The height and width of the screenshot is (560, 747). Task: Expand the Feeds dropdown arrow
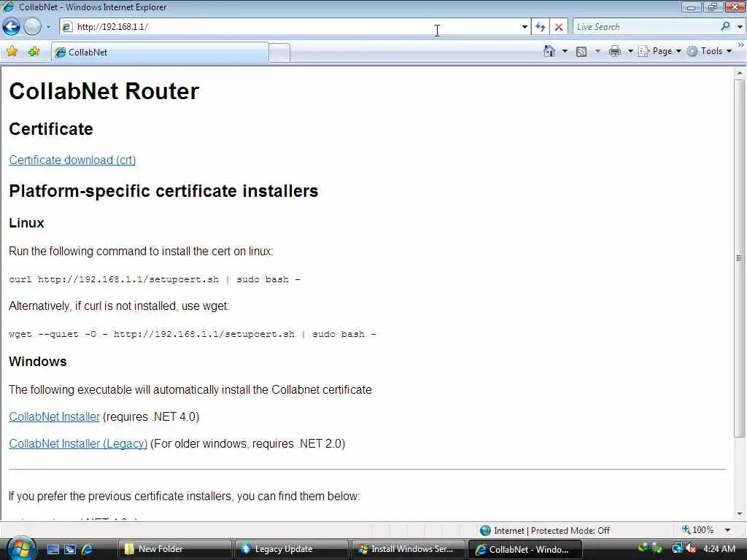point(598,51)
